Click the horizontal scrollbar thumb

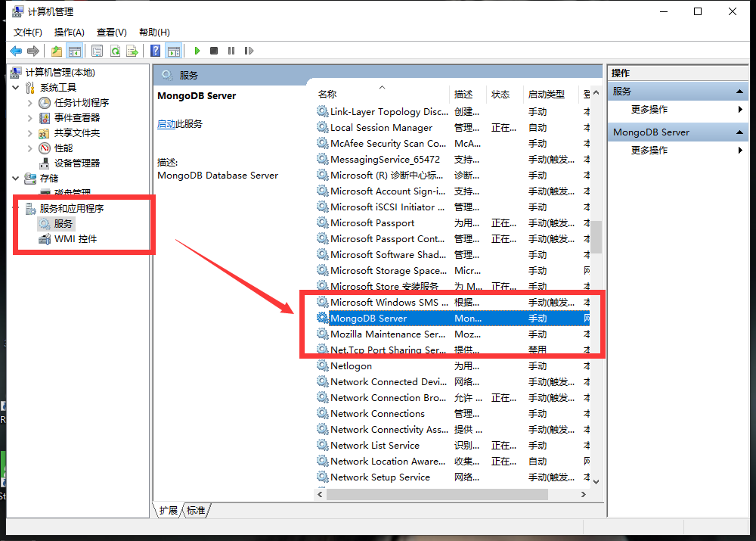(x=437, y=494)
